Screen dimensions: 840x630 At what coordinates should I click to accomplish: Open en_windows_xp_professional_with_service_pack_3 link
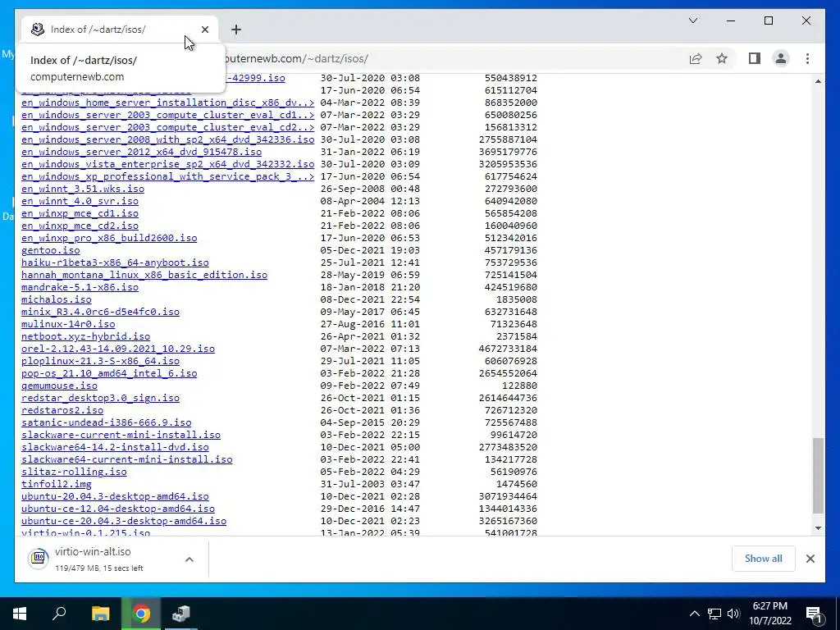[167, 177]
